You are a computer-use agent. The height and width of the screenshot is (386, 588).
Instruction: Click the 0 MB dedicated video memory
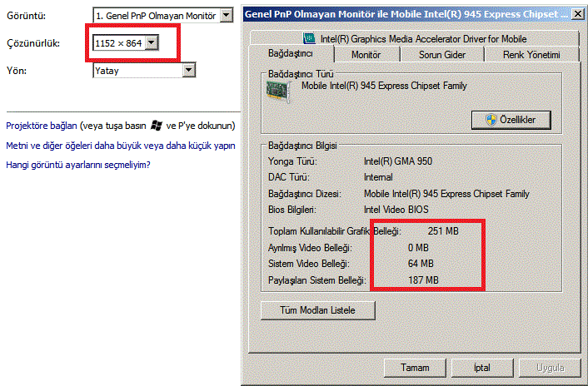pyautogui.click(x=418, y=247)
